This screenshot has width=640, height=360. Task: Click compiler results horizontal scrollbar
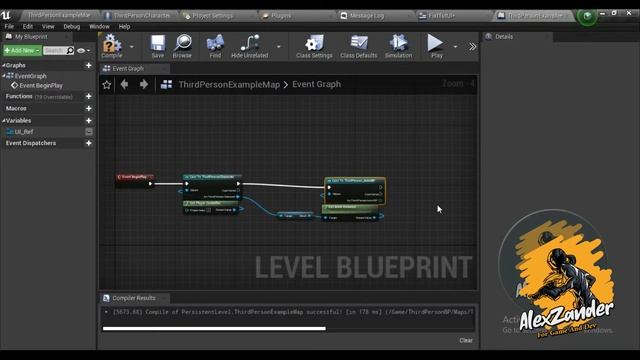click(214, 328)
